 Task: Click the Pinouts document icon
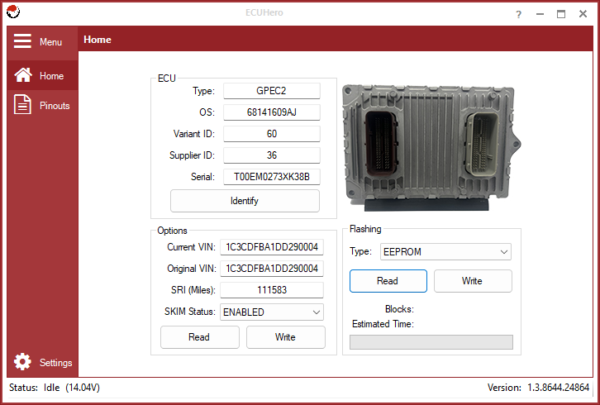point(23,105)
